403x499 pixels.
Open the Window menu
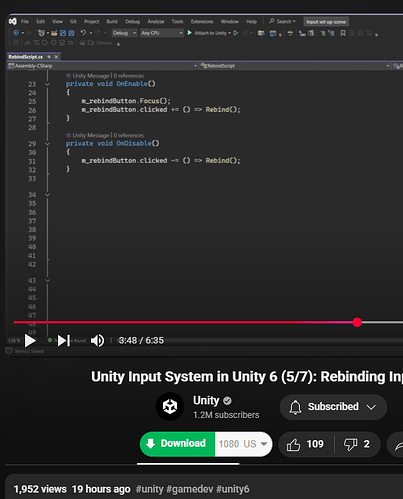(230, 21)
